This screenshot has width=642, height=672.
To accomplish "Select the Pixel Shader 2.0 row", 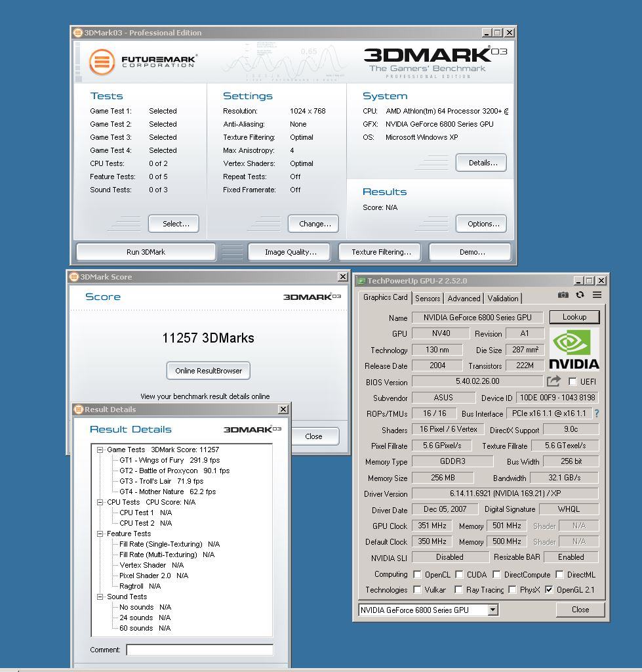I will coord(153,576).
